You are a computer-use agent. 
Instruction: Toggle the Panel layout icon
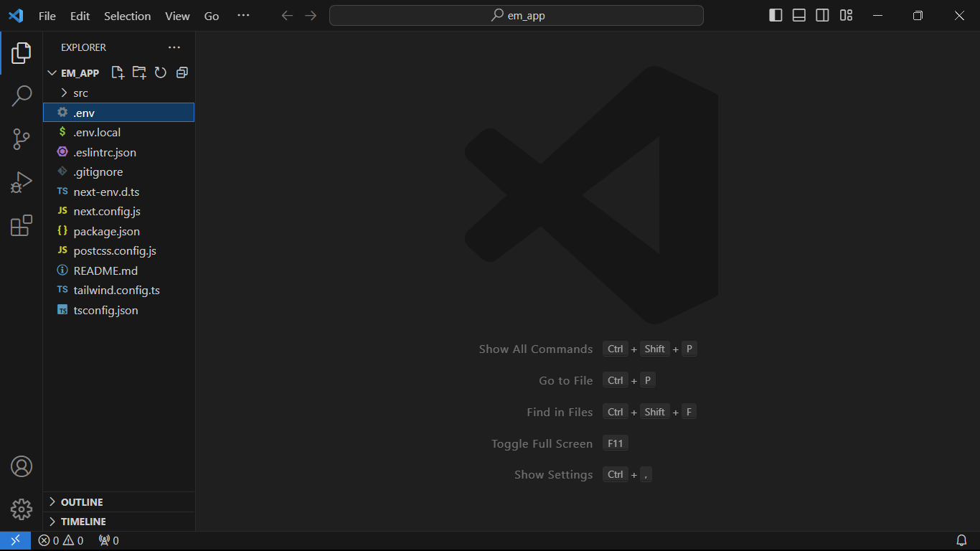pyautogui.click(x=799, y=16)
